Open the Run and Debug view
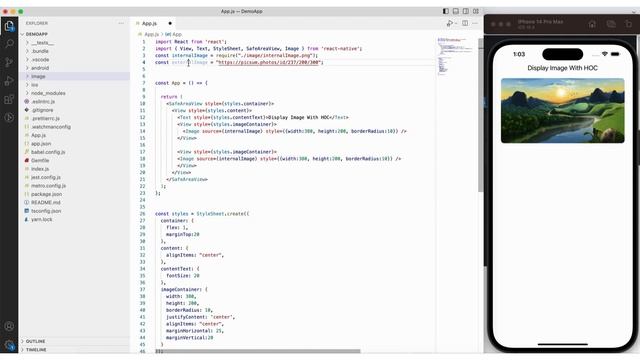 coord(9,81)
